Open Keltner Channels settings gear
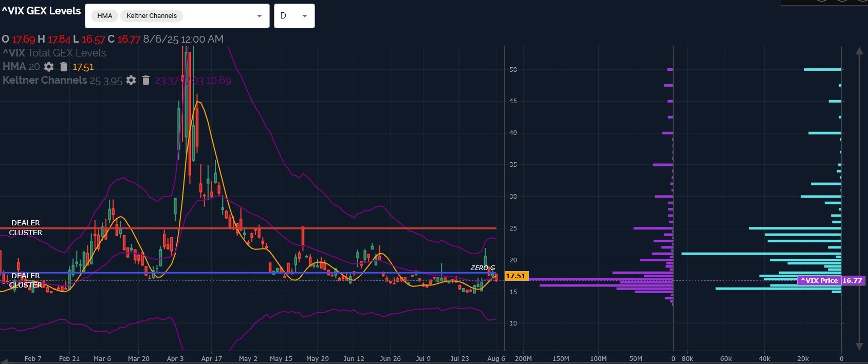 tap(131, 80)
